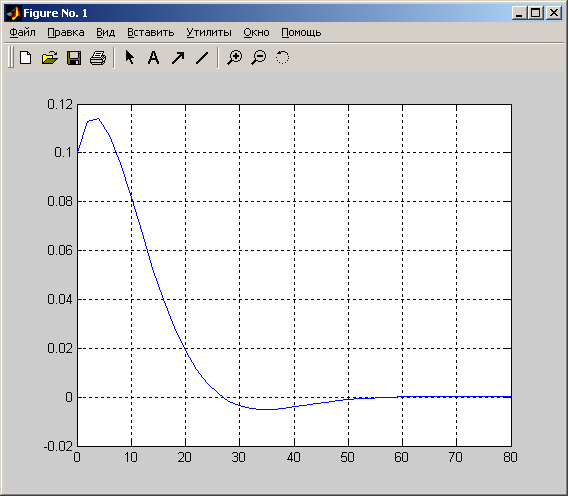Screen dimensions: 568x496
Task: Save the figure with the floppy disk icon
Action: (74, 58)
